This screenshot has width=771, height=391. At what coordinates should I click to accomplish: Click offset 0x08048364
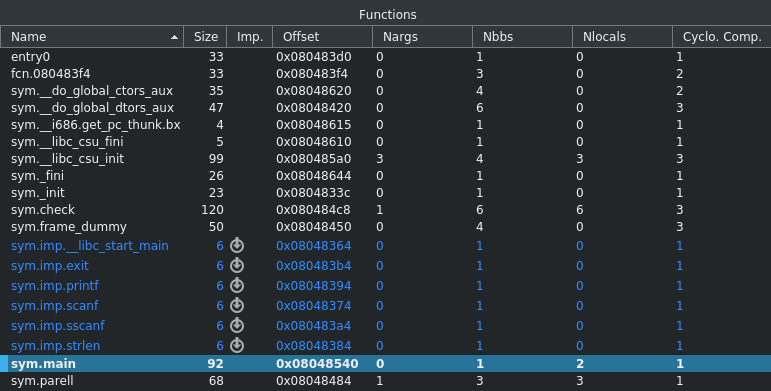[x=314, y=245]
